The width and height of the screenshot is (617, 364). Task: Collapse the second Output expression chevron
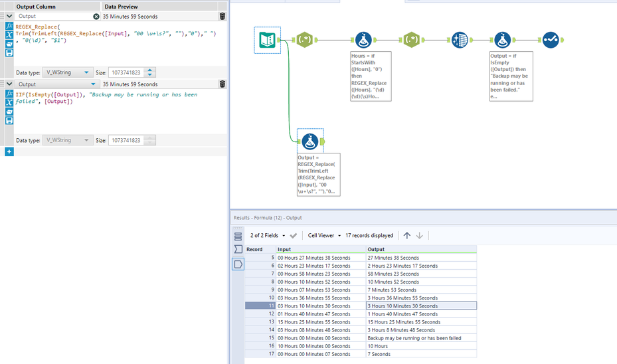pos(9,84)
